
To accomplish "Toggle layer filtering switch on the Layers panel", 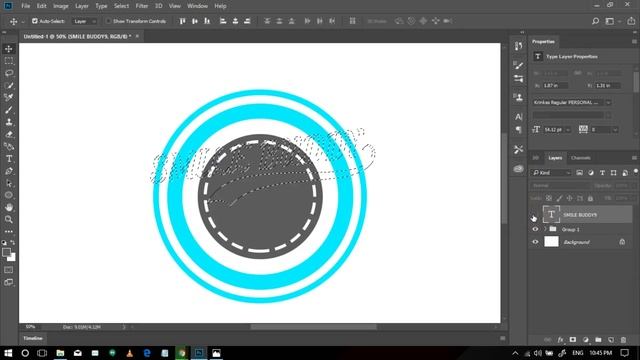I will [x=636, y=172].
